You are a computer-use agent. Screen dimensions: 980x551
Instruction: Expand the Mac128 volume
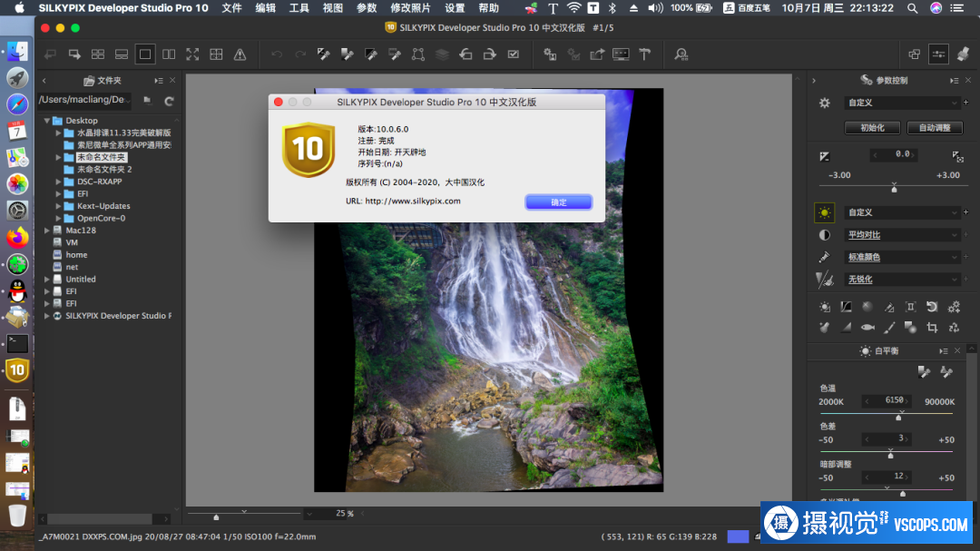pos(47,231)
